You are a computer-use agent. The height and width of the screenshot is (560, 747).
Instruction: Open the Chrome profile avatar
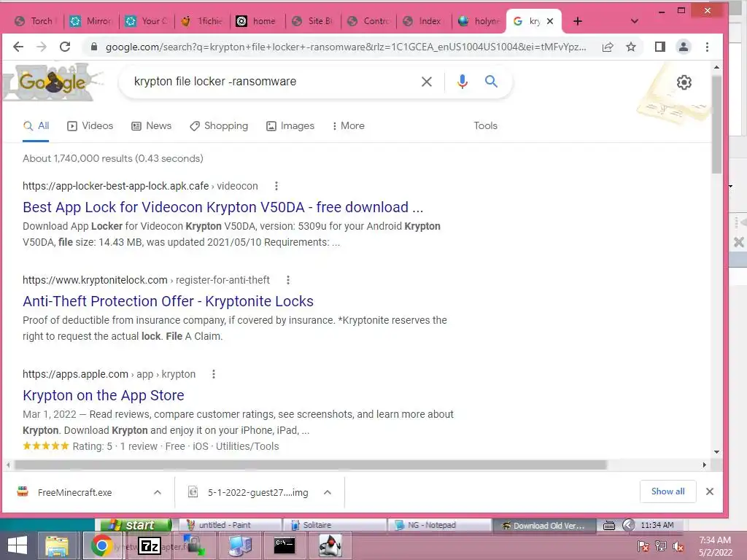tap(683, 47)
